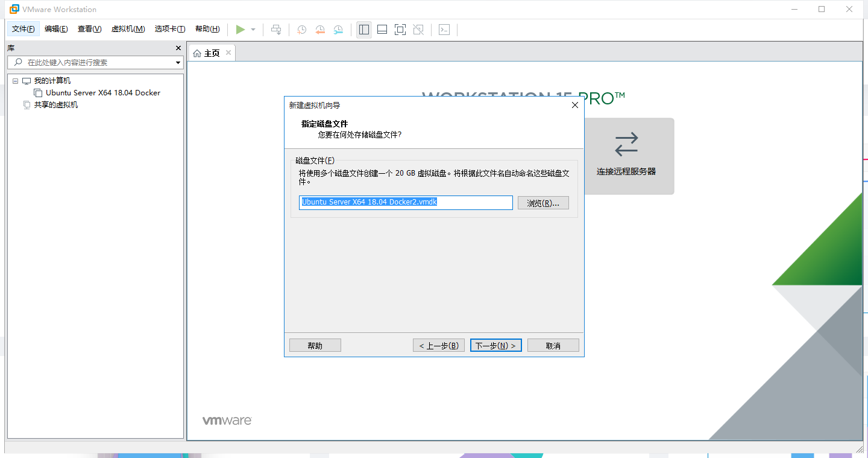Click the VMware Workstation title bar icon
This screenshot has width=868, height=458.
tap(14, 9)
